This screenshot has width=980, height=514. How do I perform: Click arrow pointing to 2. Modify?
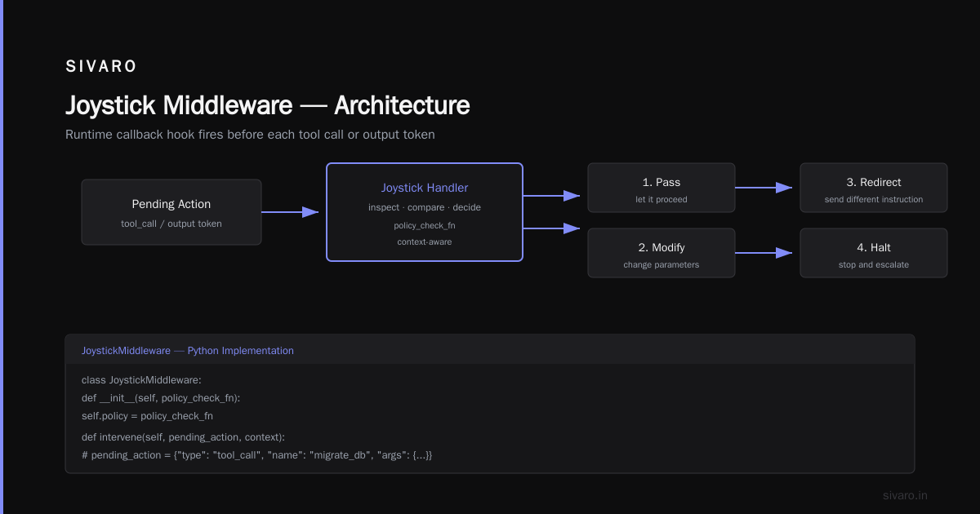coord(551,228)
